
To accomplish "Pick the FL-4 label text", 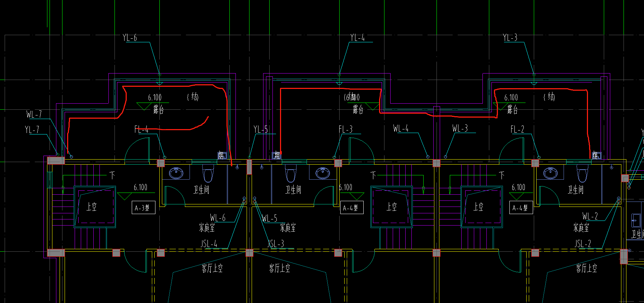I will (x=141, y=129).
